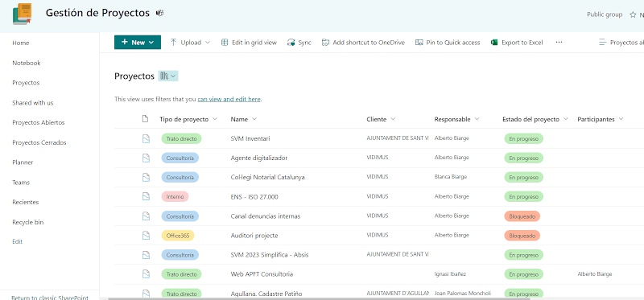Open the New dropdown button
Image resolution: width=644 pixels, height=300 pixels.
click(x=138, y=43)
